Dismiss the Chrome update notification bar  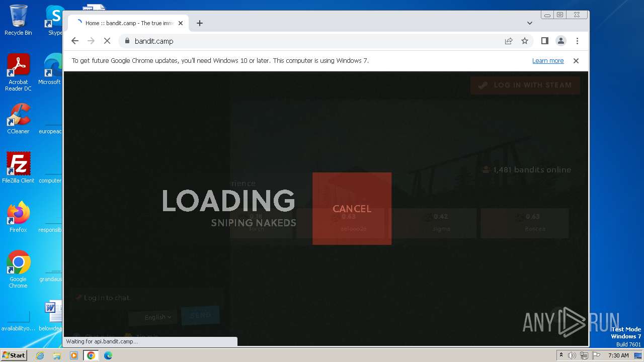click(576, 61)
